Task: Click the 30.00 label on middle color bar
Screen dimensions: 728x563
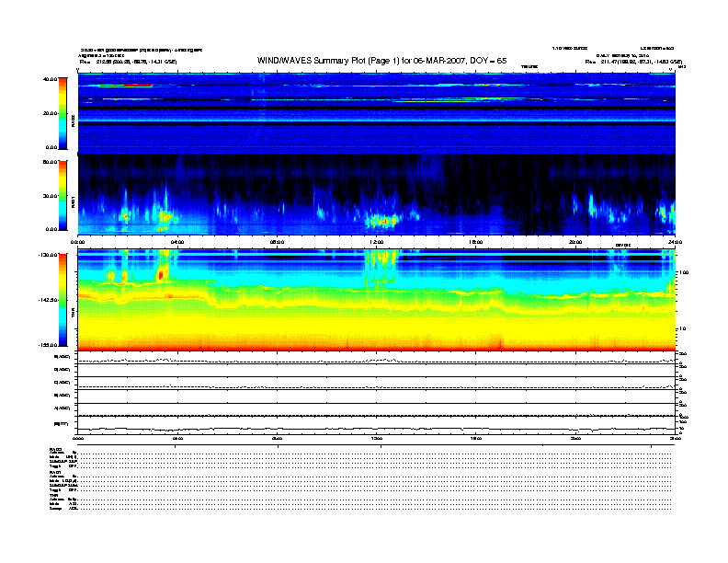Action: (50, 196)
